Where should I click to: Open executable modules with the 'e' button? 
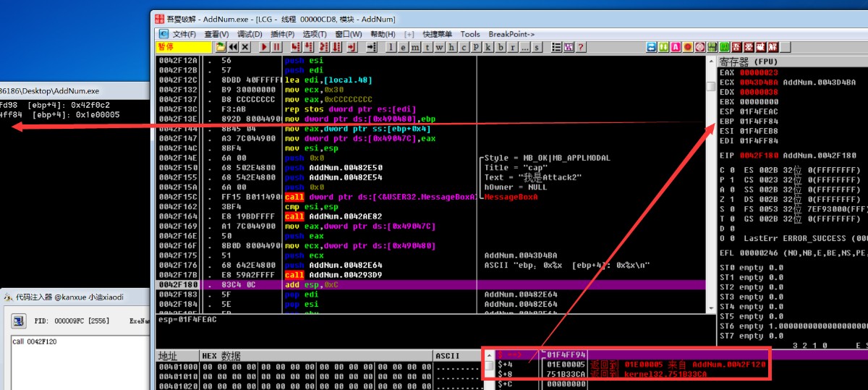(403, 47)
